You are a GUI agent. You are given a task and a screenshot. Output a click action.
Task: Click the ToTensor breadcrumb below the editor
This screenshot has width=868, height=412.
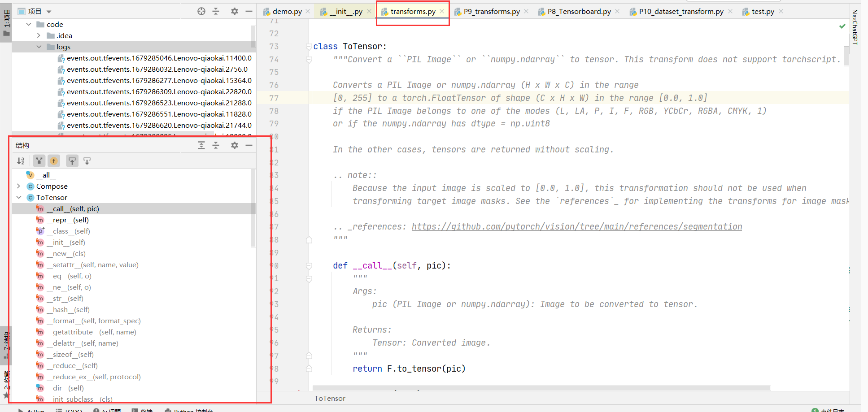point(330,398)
